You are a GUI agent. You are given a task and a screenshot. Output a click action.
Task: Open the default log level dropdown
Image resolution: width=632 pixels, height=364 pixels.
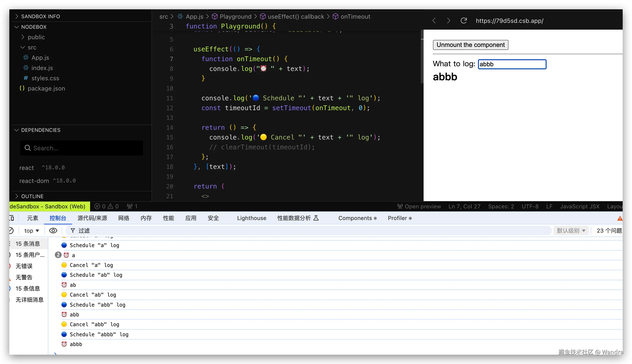click(x=571, y=230)
